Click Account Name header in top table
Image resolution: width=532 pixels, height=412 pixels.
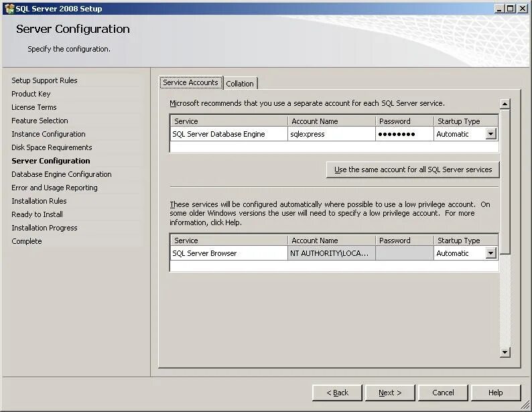332,121
